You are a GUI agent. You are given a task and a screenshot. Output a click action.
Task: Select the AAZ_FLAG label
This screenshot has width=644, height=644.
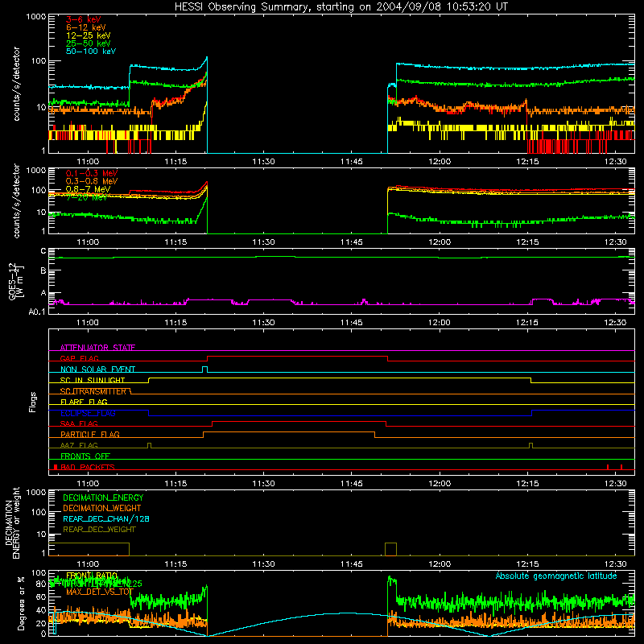(79, 445)
